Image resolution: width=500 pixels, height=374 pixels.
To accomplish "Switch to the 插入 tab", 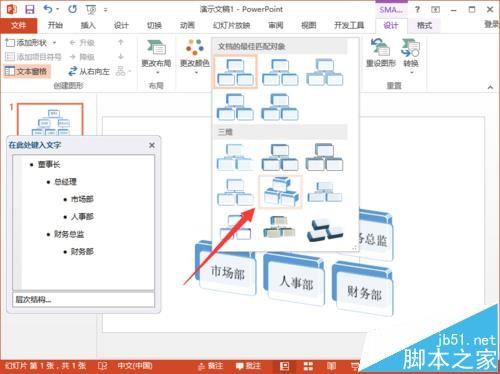I will click(x=88, y=25).
